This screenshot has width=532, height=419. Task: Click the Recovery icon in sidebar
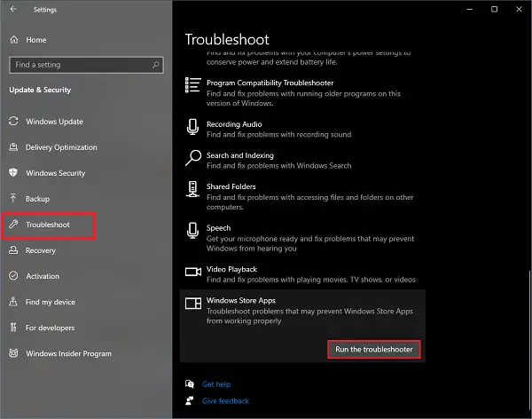click(x=13, y=250)
